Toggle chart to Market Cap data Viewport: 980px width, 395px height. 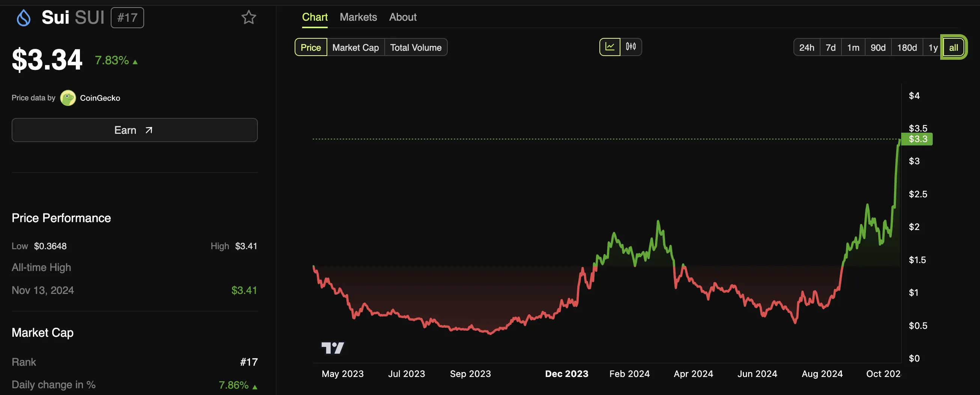click(x=355, y=48)
